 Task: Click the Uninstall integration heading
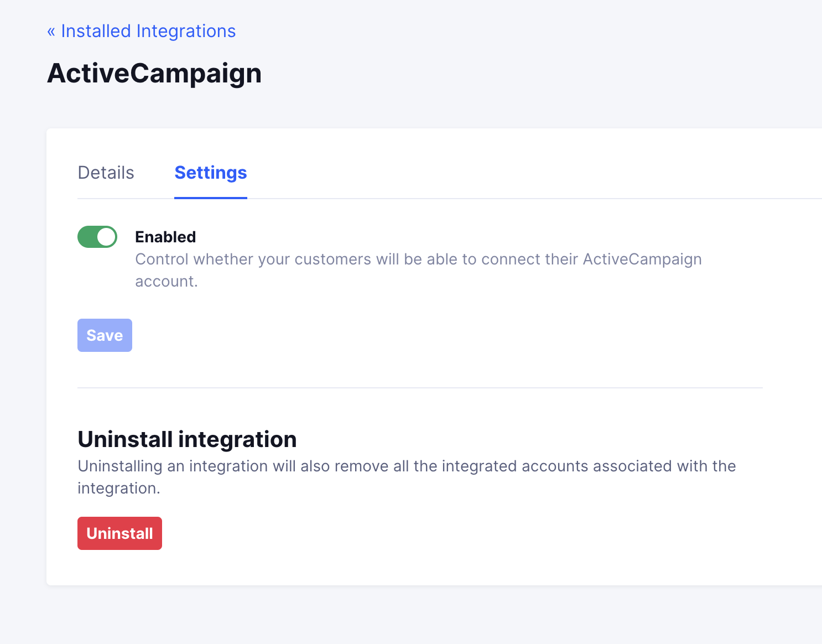point(187,439)
